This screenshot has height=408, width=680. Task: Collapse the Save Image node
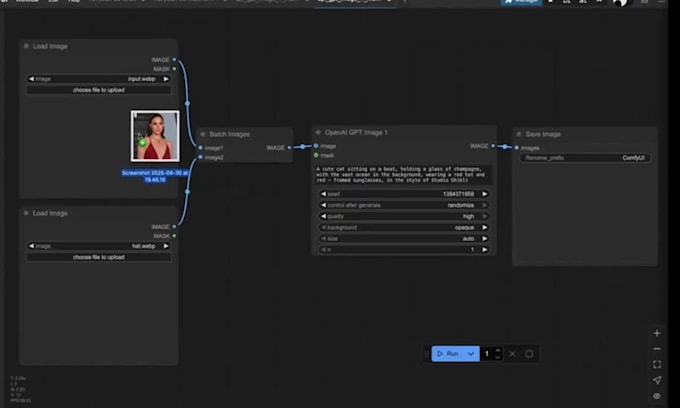pos(519,134)
